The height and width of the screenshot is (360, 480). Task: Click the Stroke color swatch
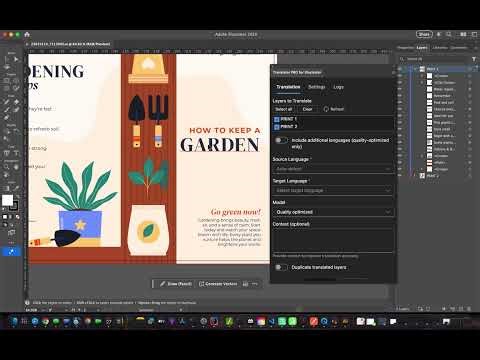coord(14,206)
